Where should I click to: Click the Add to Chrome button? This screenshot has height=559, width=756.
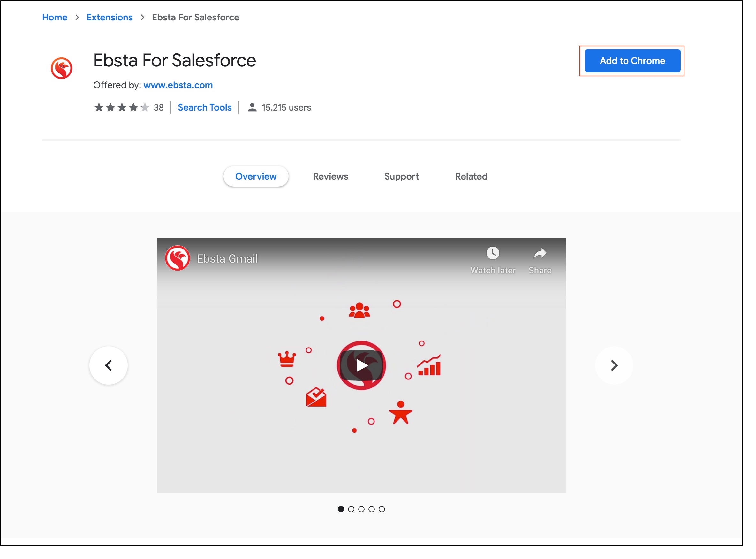pos(632,61)
